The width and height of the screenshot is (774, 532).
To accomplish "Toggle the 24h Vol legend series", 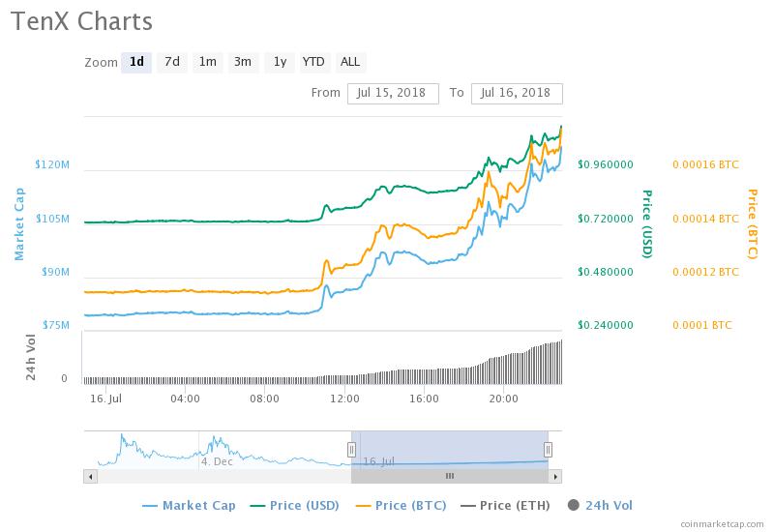I will (x=600, y=505).
